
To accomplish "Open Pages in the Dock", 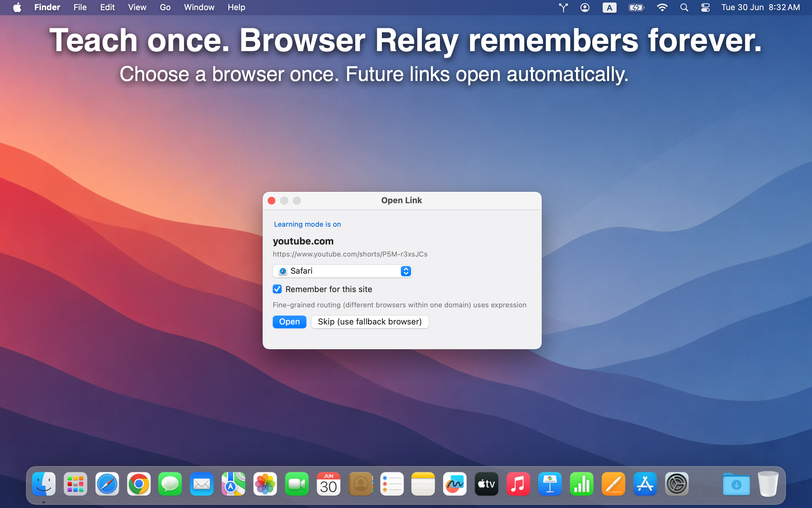I will pyautogui.click(x=613, y=484).
